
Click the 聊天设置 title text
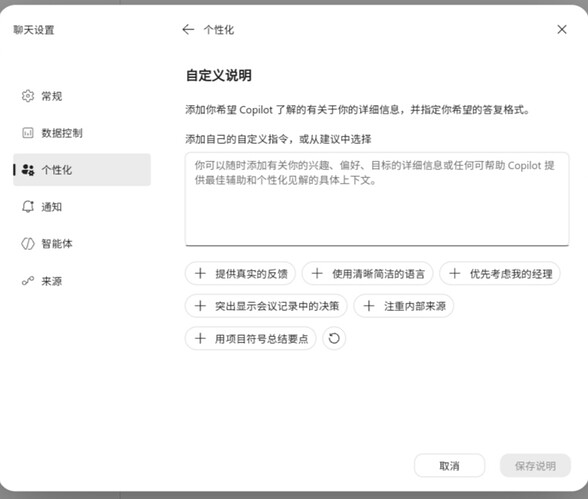[x=34, y=30]
